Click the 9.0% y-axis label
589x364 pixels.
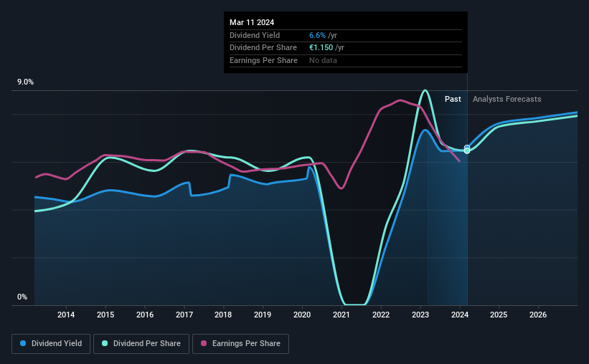pos(25,82)
